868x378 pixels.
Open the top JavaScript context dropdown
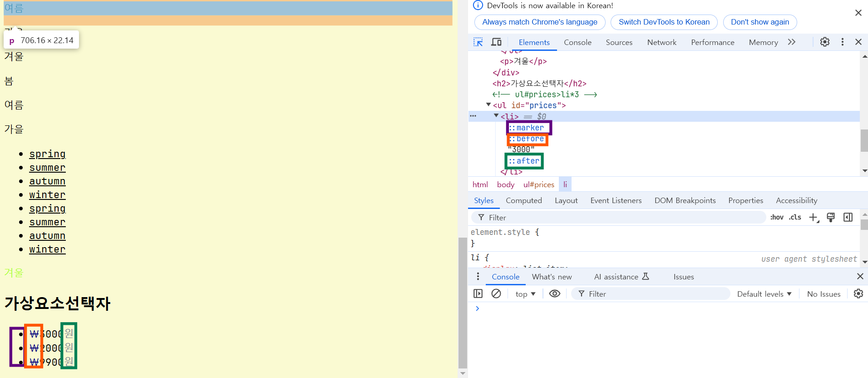(525, 294)
